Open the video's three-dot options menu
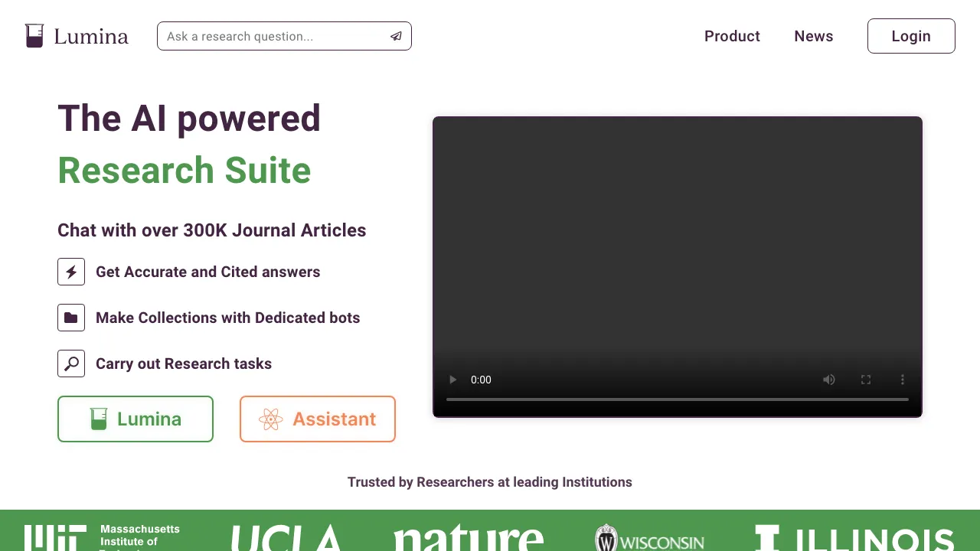This screenshot has width=980, height=551. click(903, 380)
